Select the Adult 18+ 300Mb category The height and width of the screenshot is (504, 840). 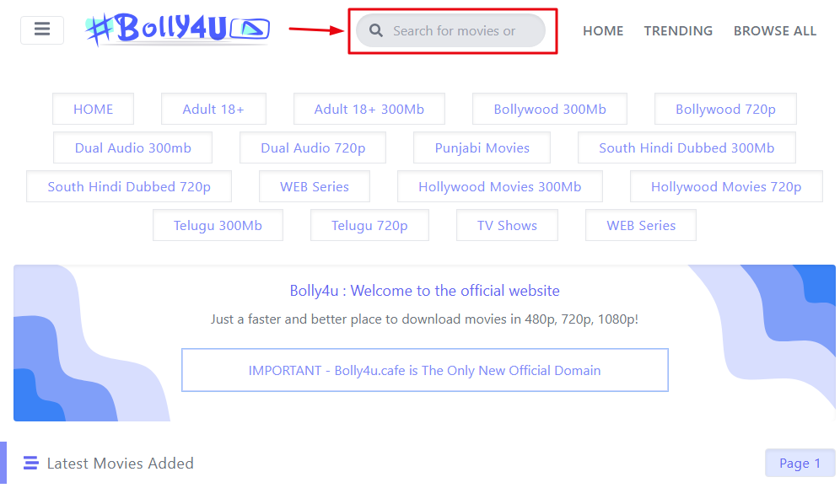click(x=369, y=110)
